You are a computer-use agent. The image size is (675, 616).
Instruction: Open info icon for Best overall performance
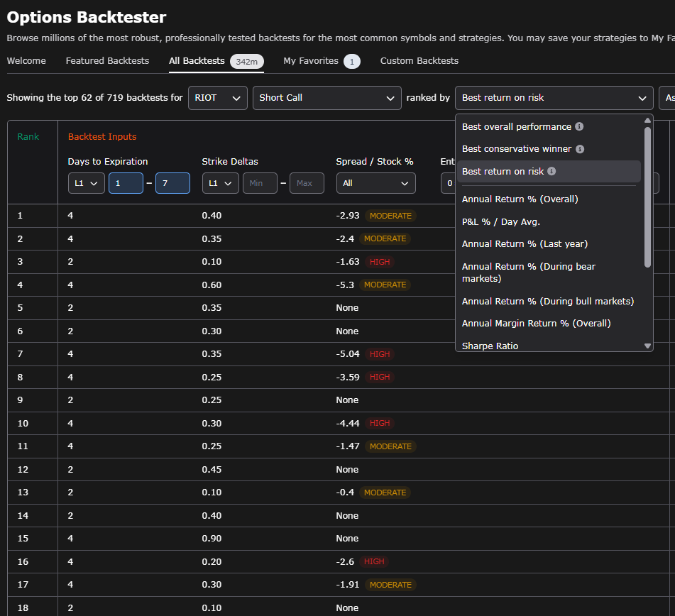[579, 126]
